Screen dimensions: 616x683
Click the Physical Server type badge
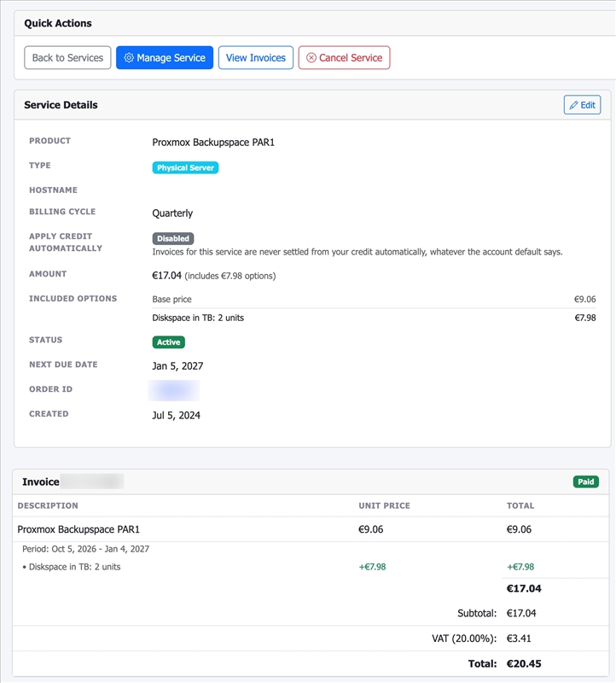185,167
